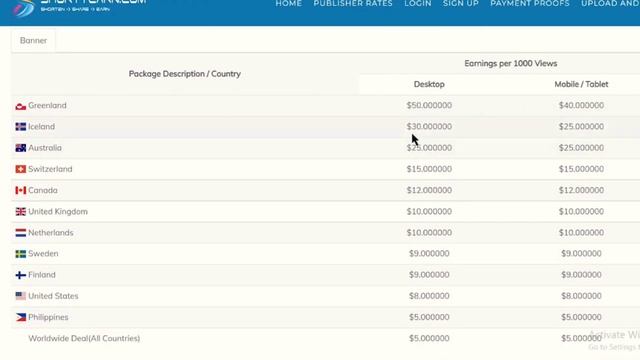
Task: Click the United States country name
Action: [53, 296]
